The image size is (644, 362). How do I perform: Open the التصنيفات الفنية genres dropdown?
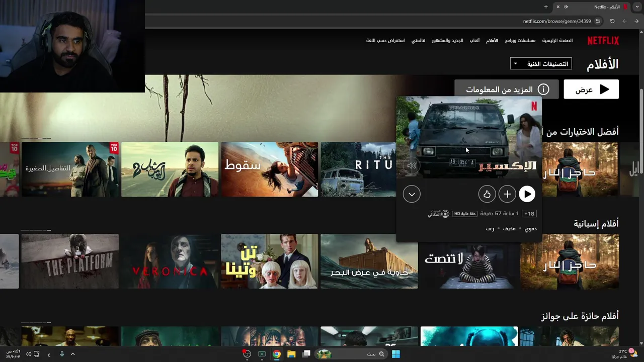tap(541, 64)
